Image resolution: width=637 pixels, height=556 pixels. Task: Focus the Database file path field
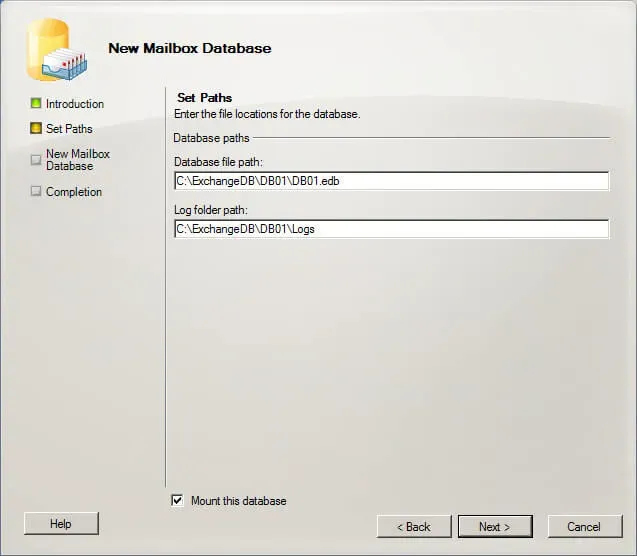tap(392, 181)
